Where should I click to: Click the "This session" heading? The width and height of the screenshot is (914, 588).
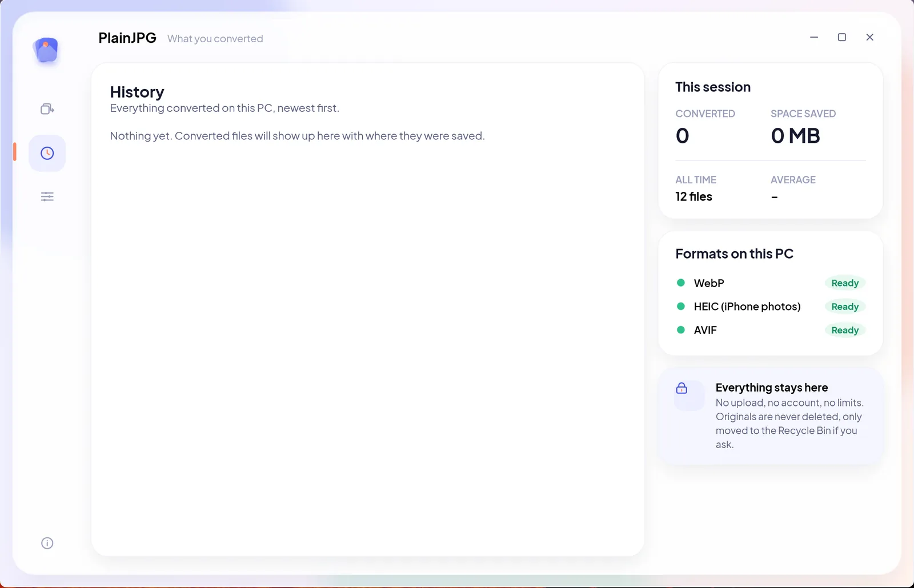coord(713,87)
